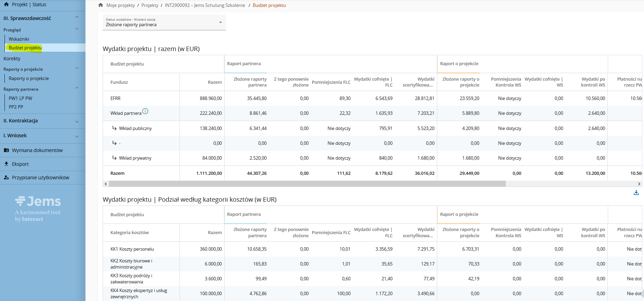Click the download icon below the table
644x301 pixels.
pyautogui.click(x=636, y=193)
